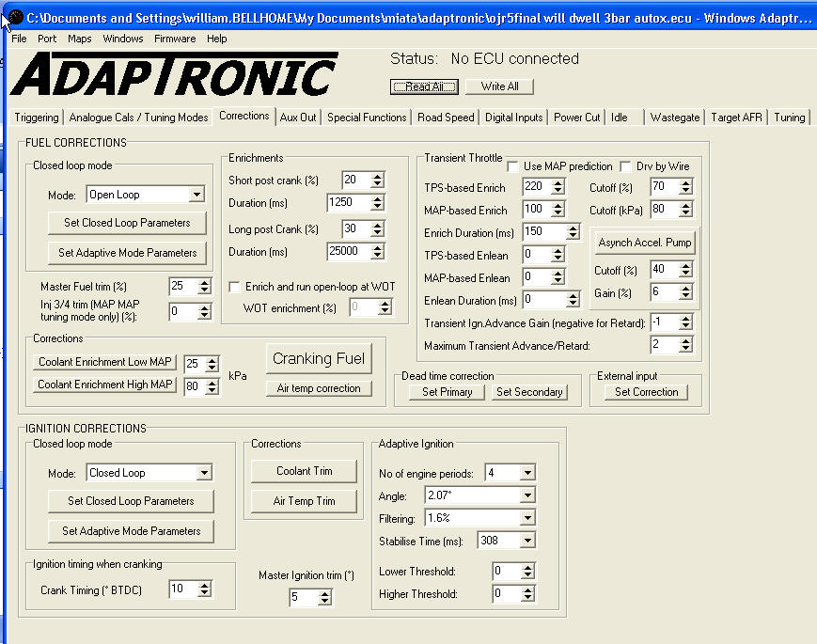Click the Cutoff (kPa) value field

tap(665, 210)
